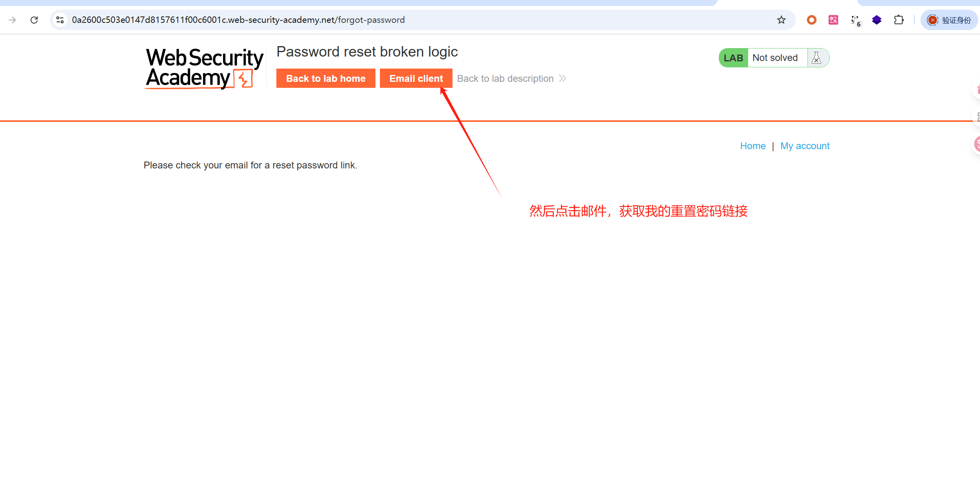Click the Back to lab home button
This screenshot has width=980, height=478.
(326, 78)
